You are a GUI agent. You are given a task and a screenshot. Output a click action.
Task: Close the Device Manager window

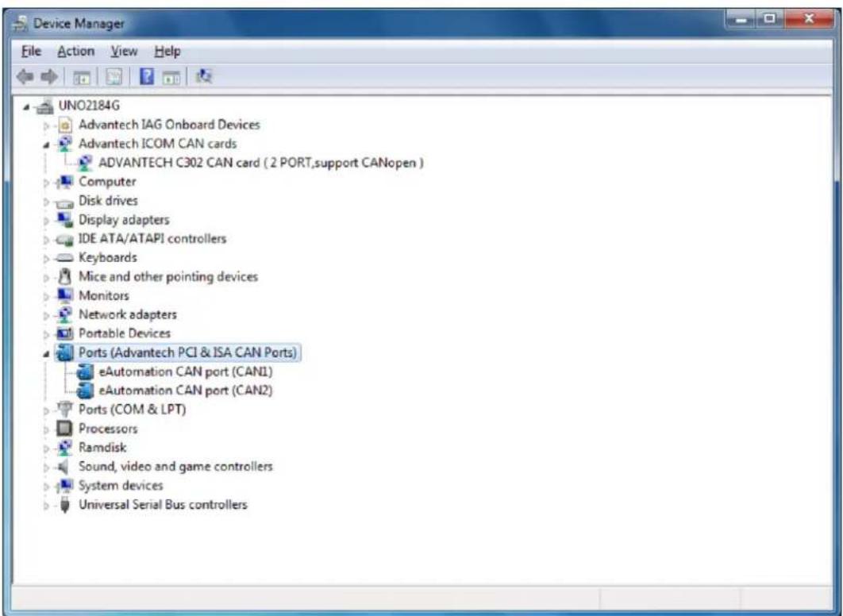809,20
